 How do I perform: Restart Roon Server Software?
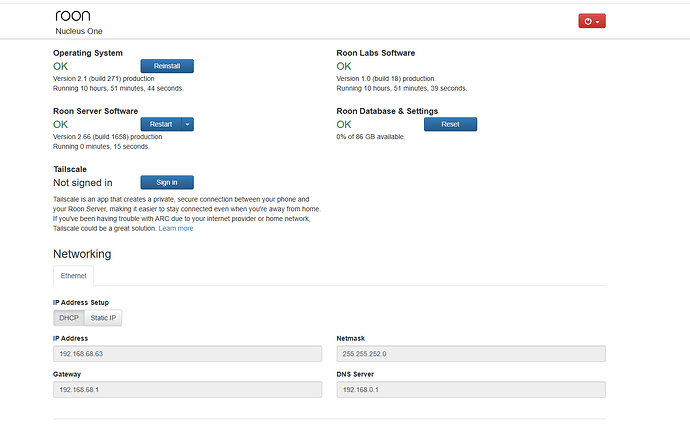coord(161,124)
